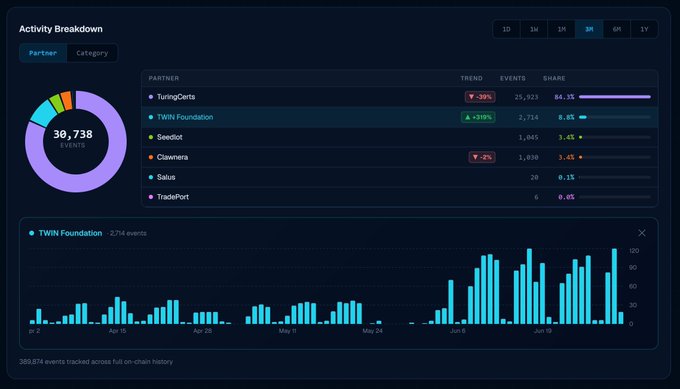
Task: Click the +319% trend badge for TWIN Foundation
Action: pyautogui.click(x=478, y=117)
